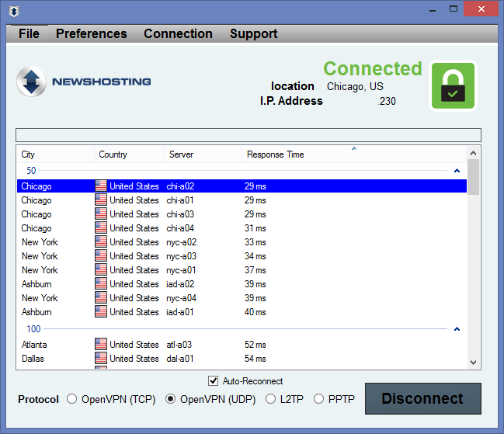Toggle the Auto-Reconnect checkbox
504x434 pixels.
tap(213, 381)
